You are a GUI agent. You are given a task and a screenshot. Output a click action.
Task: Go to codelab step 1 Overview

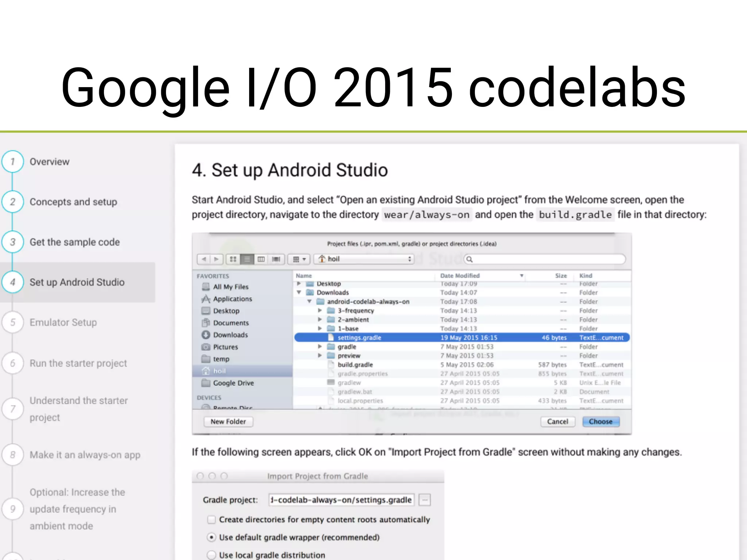(x=36, y=162)
